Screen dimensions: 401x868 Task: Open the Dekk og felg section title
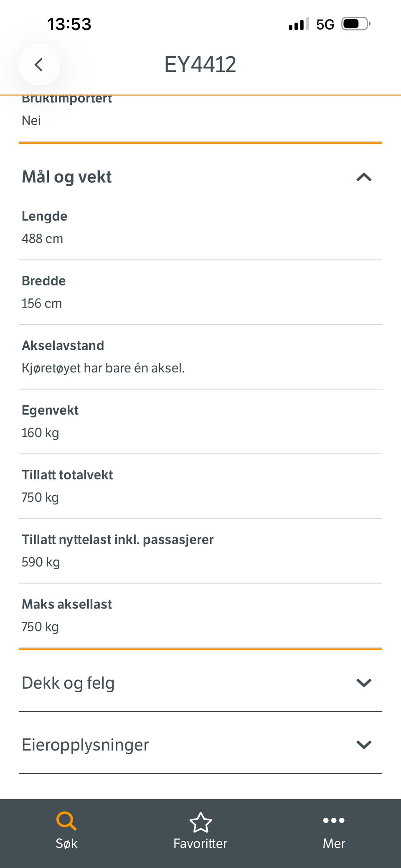click(68, 683)
